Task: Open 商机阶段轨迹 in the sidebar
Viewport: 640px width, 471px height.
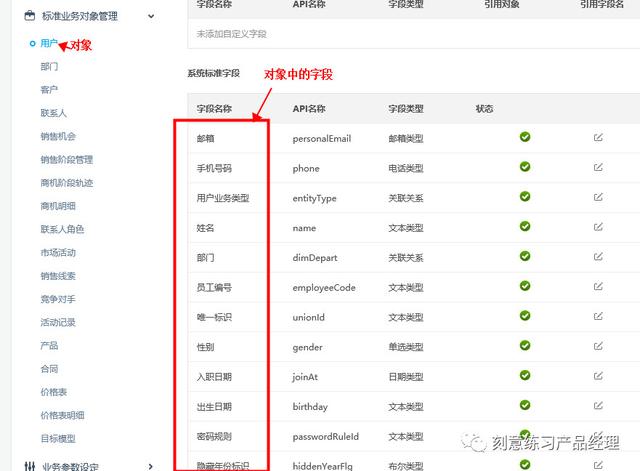Action: tap(67, 182)
